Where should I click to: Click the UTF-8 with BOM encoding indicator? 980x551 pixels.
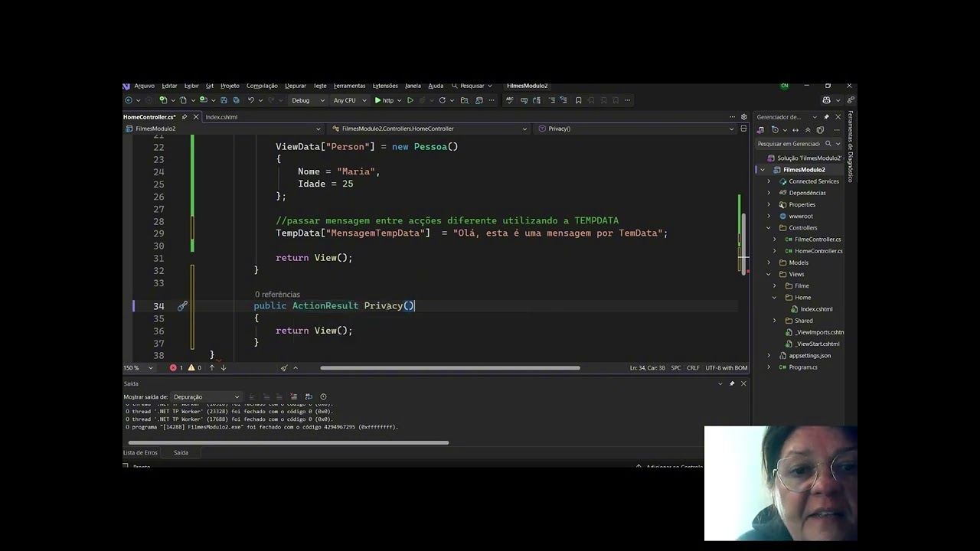[726, 368]
